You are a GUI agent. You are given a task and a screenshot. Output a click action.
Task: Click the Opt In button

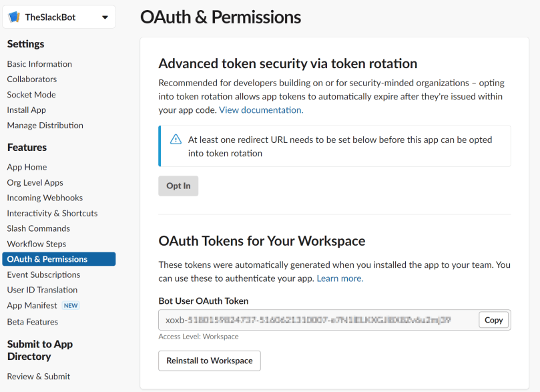point(178,186)
